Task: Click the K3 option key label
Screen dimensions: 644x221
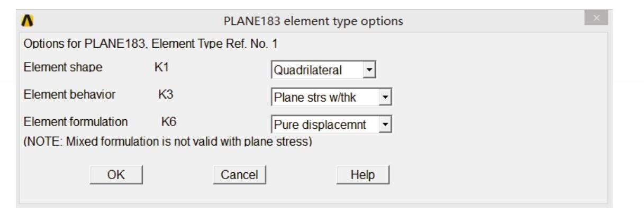Action: coord(165,94)
